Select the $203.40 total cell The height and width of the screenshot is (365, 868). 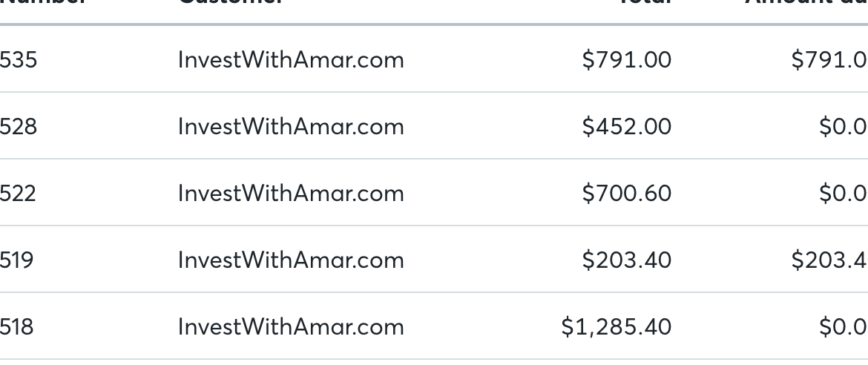[x=627, y=260]
